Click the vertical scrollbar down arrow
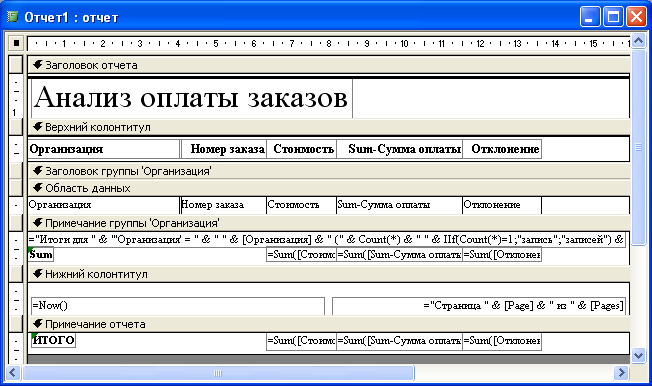The image size is (652, 386). 638,356
